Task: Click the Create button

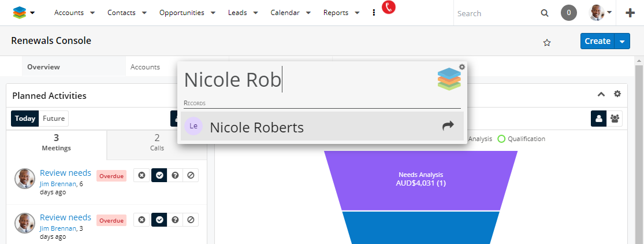Action: (x=597, y=41)
